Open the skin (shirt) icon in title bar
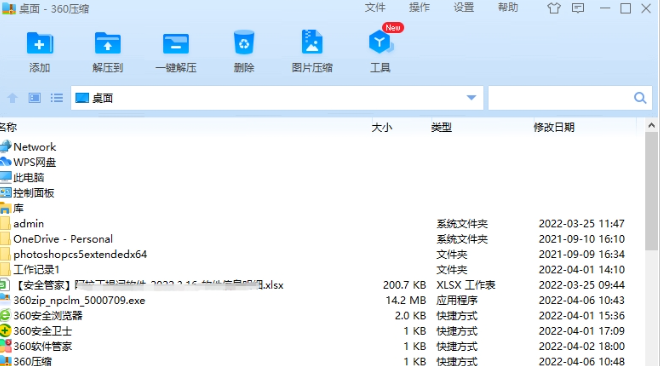Screen dimensions: 660x366 tap(554, 8)
